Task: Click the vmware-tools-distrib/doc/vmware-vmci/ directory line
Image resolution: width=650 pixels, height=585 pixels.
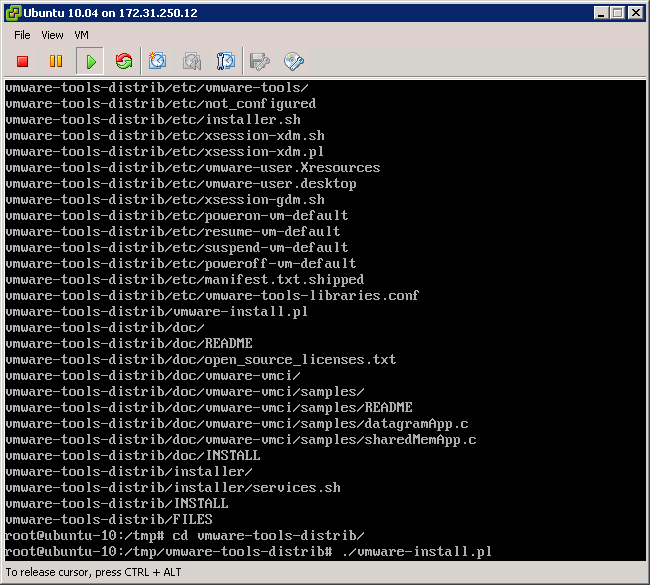Action: pos(153,375)
